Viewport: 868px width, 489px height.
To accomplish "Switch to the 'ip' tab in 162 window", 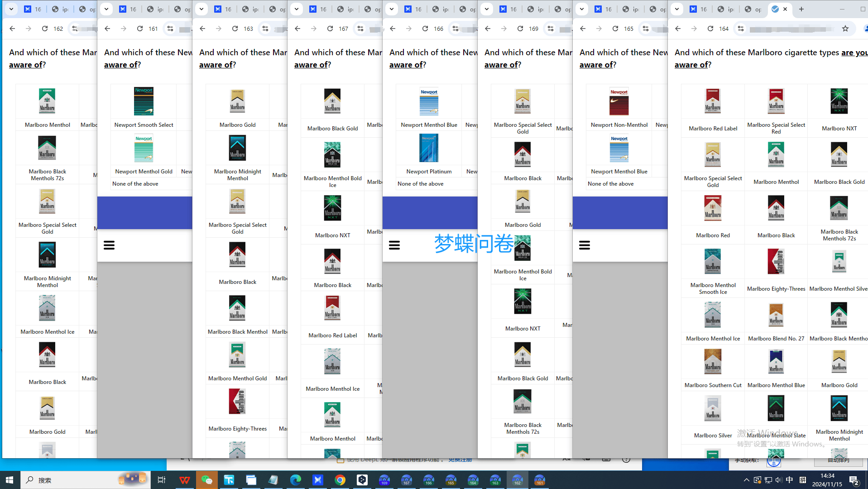I will point(60,9).
